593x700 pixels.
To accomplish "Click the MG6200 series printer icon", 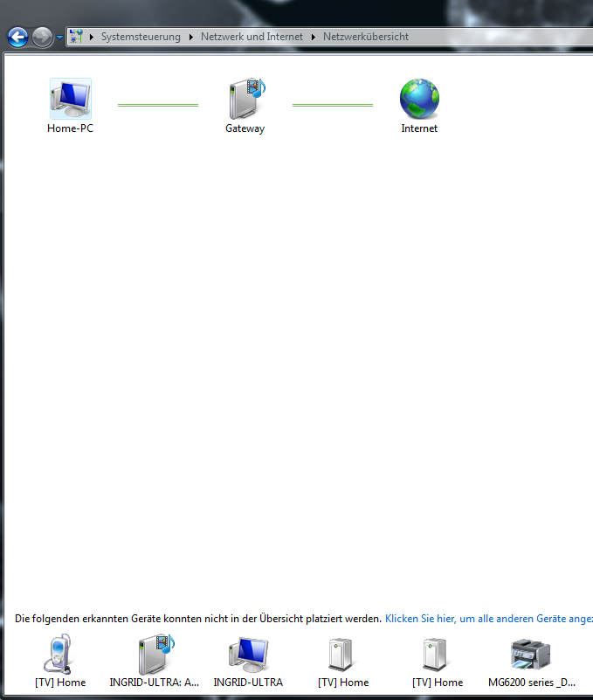I will 532,655.
